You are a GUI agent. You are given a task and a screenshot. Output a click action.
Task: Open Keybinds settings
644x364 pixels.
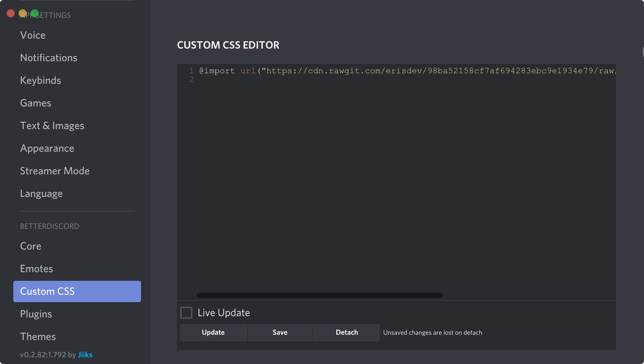(77, 81)
